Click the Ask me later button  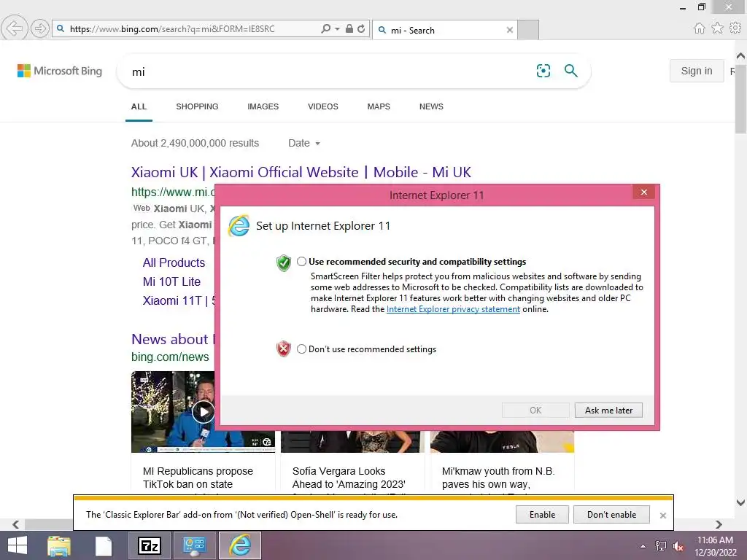(x=608, y=410)
